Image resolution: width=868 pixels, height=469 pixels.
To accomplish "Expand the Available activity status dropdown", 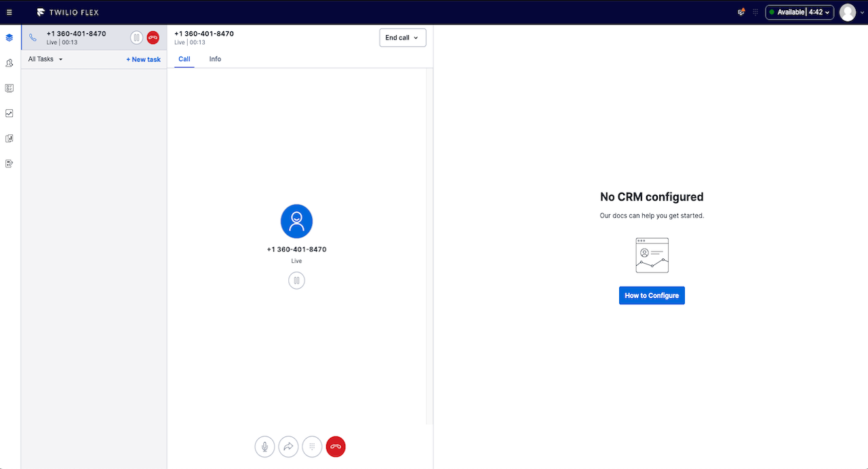I will [799, 12].
